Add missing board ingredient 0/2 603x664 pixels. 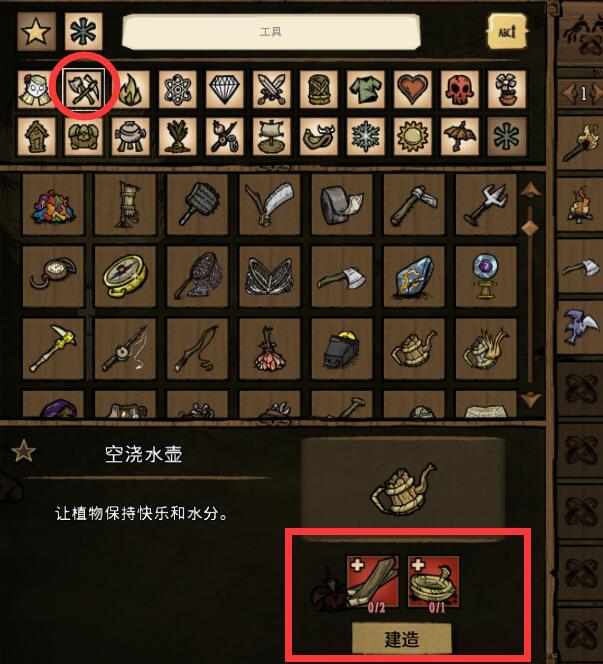point(373,582)
